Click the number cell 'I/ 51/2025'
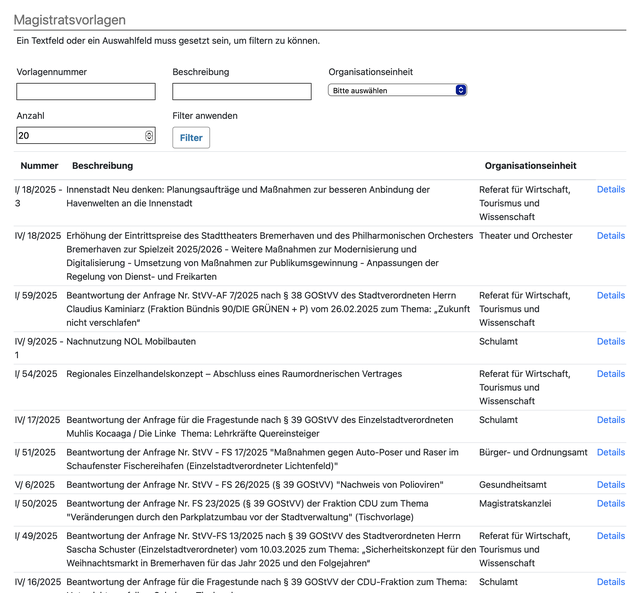 pos(35,452)
